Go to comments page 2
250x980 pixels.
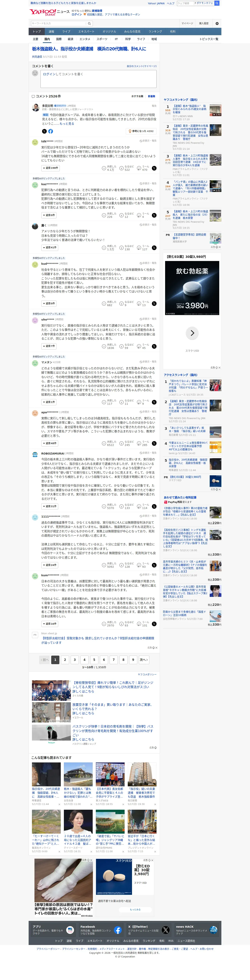[x=65, y=660]
